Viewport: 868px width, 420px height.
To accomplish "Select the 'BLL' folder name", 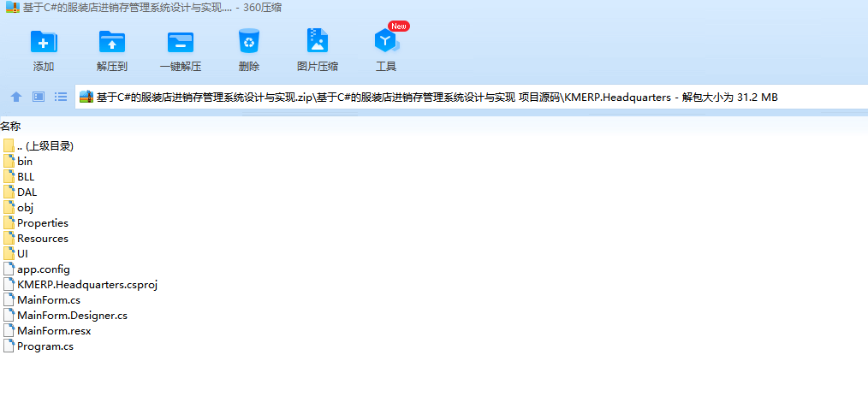I will [x=26, y=177].
